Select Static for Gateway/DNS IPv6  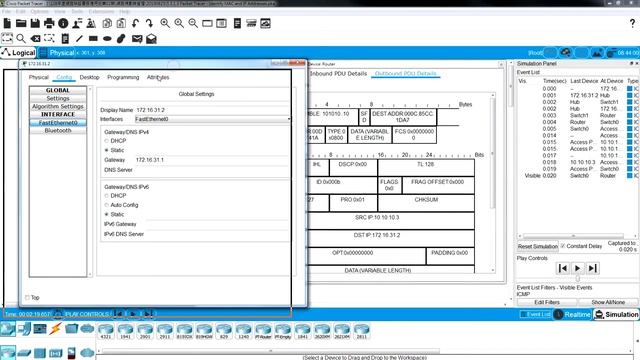pyautogui.click(x=107, y=214)
